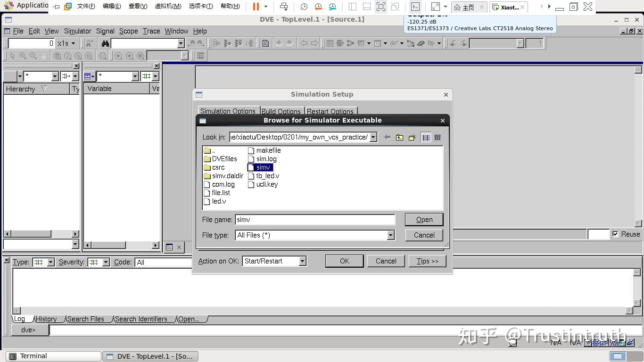
Task: Click in the File name input field
Action: tap(315, 220)
